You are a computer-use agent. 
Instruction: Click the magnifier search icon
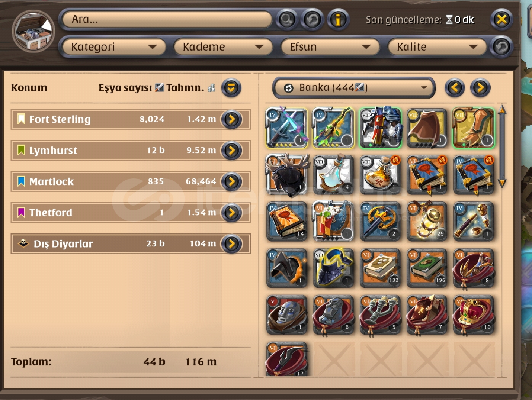[x=286, y=19]
